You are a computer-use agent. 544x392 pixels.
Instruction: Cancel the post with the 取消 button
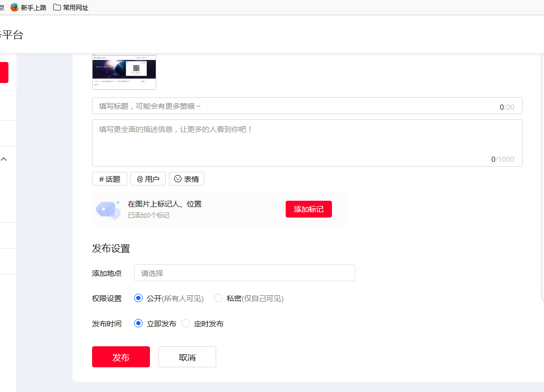[x=187, y=356]
